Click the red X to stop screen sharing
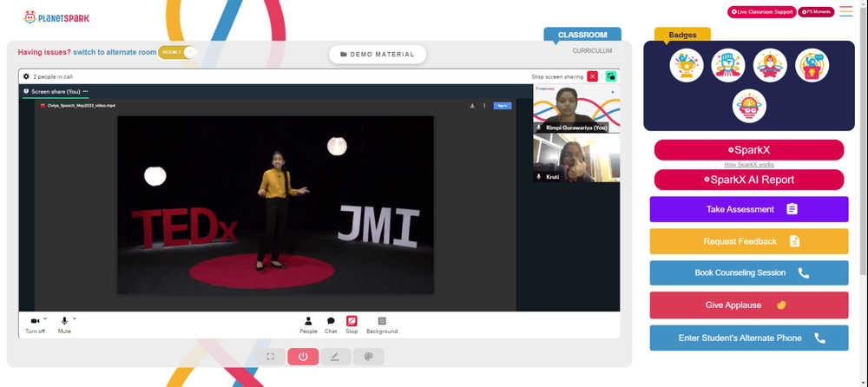 click(592, 76)
